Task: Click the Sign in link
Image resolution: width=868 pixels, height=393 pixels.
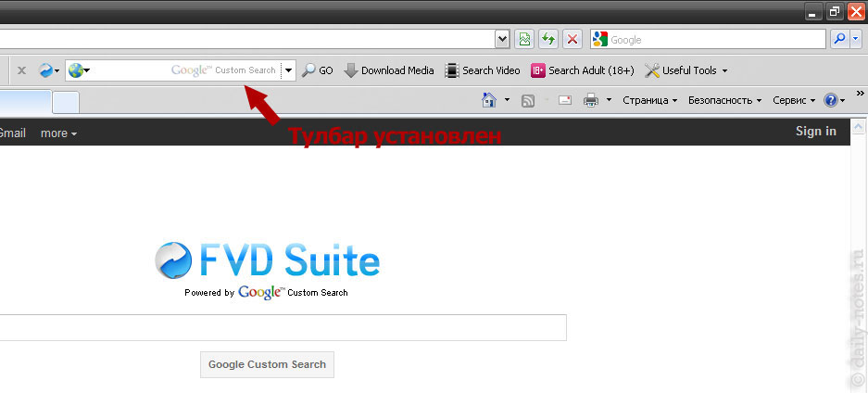Action: (x=815, y=132)
